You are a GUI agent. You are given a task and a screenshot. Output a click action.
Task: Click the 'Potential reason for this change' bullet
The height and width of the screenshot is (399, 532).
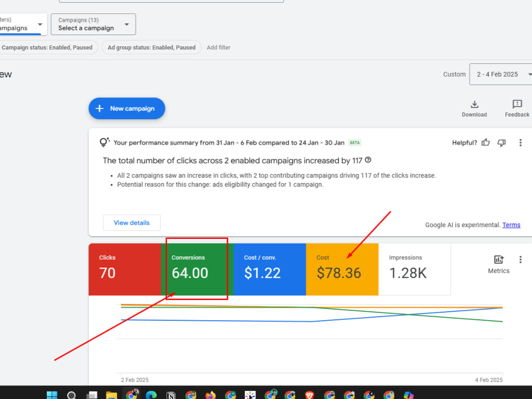[x=220, y=185]
